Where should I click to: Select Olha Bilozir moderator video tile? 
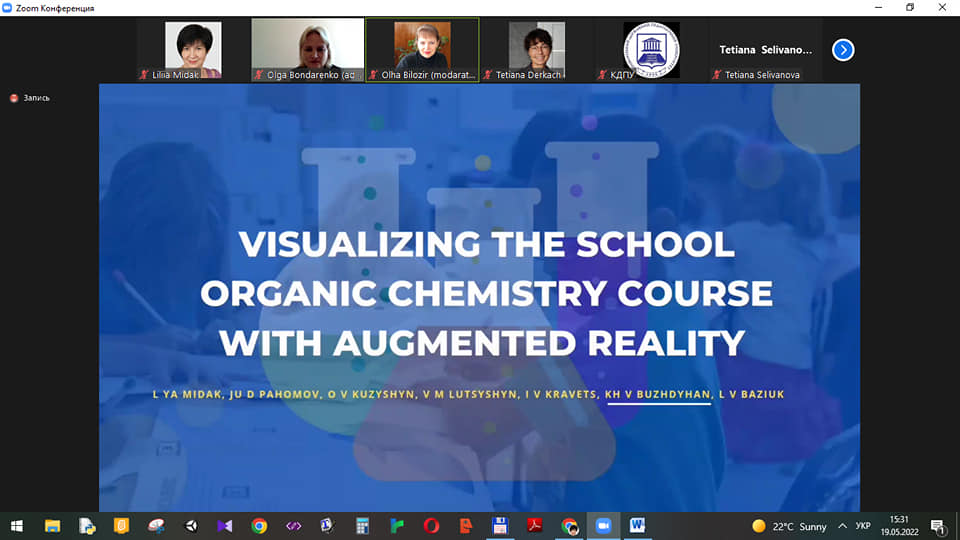point(422,50)
